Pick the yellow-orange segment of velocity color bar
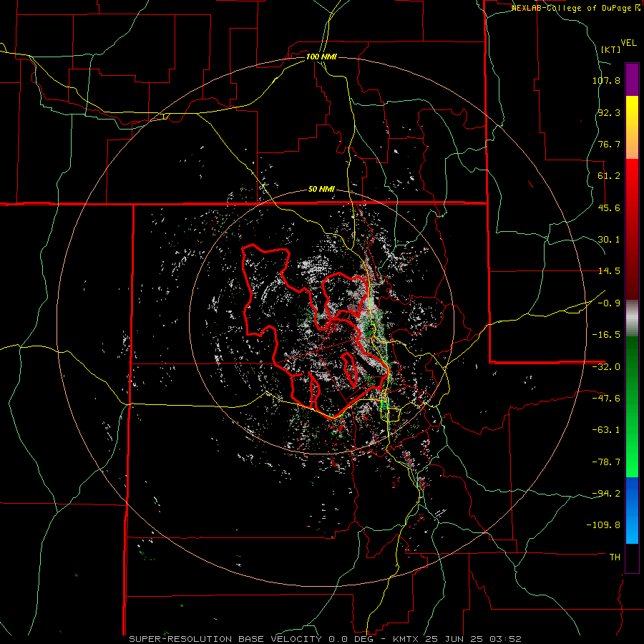This screenshot has width=644, height=644. (632, 127)
